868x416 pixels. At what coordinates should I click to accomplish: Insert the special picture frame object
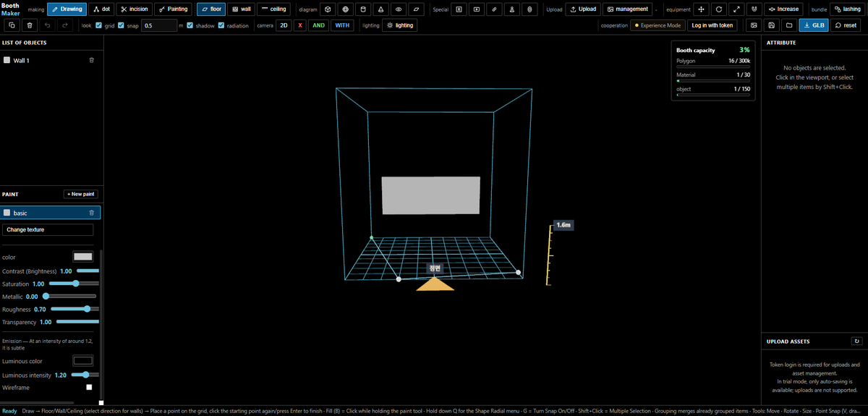pyautogui.click(x=459, y=9)
